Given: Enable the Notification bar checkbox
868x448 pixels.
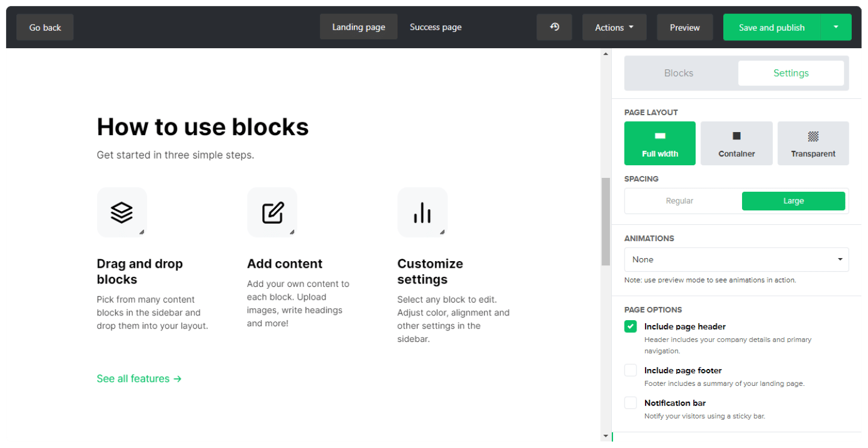Looking at the screenshot, I should pos(631,403).
